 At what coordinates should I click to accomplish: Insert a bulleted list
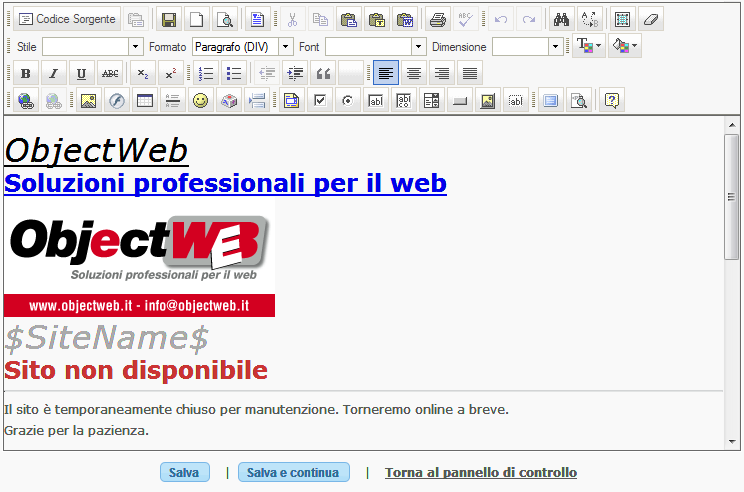coord(234,73)
